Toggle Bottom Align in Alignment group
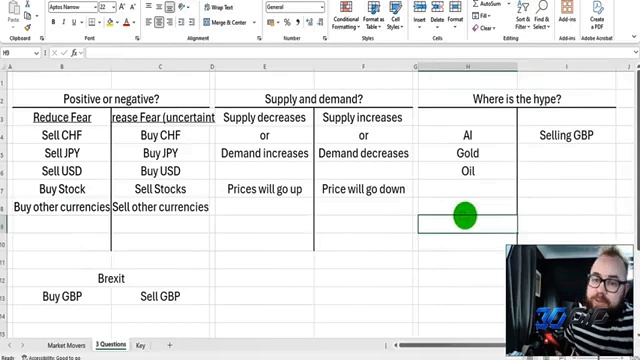The width and height of the screenshot is (640, 360). [169, 7]
